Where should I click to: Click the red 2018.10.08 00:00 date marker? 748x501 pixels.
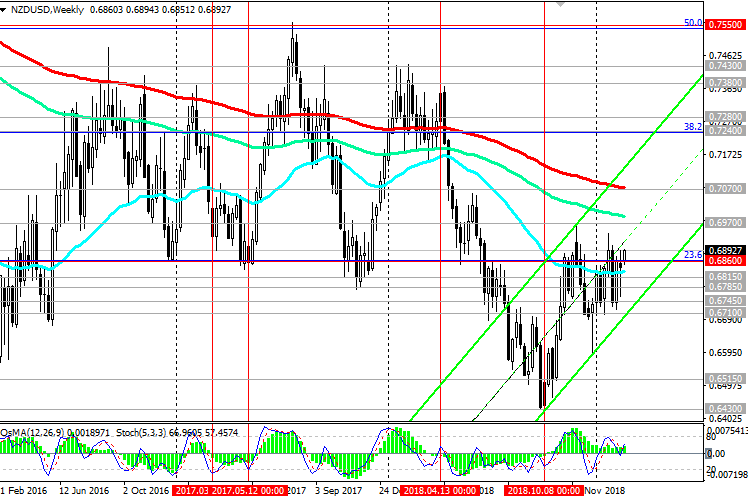(x=544, y=491)
